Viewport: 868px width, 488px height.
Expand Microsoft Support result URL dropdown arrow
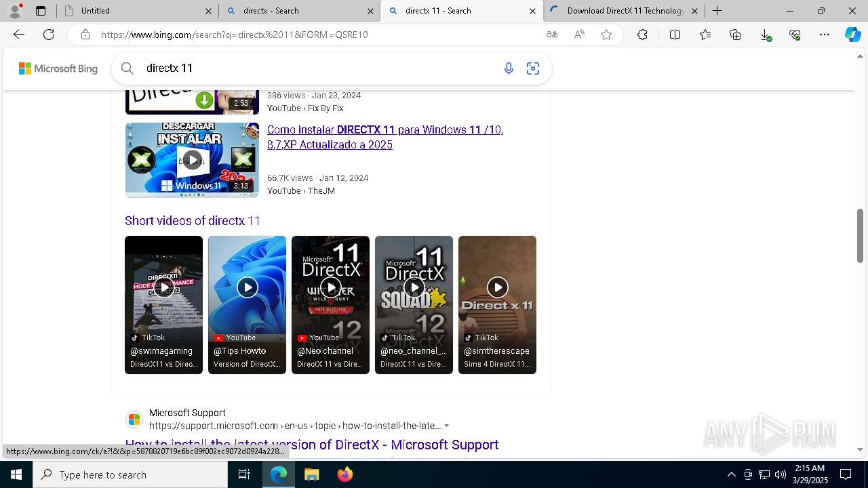(446, 426)
